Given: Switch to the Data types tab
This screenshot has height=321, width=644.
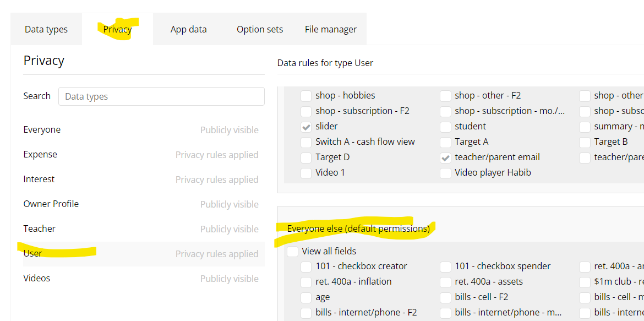Looking at the screenshot, I should coord(46,30).
